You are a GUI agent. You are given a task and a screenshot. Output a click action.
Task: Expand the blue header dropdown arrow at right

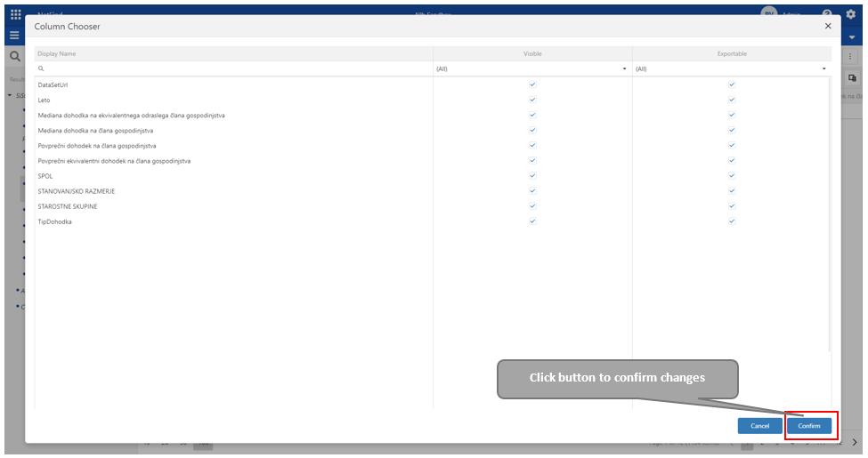[854, 37]
